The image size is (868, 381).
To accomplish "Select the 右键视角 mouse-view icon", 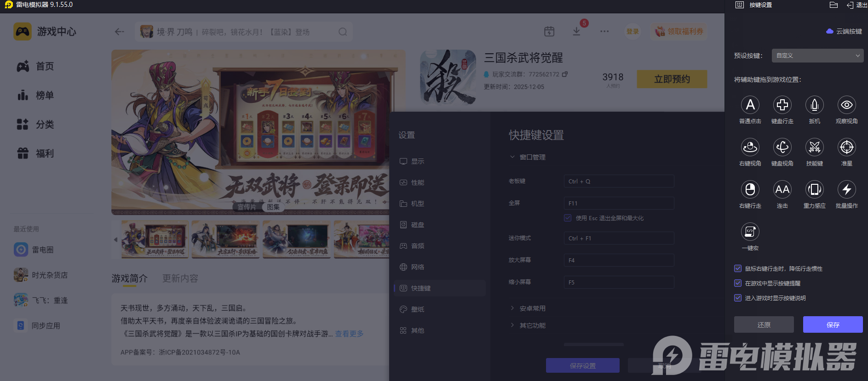I will coord(750,147).
